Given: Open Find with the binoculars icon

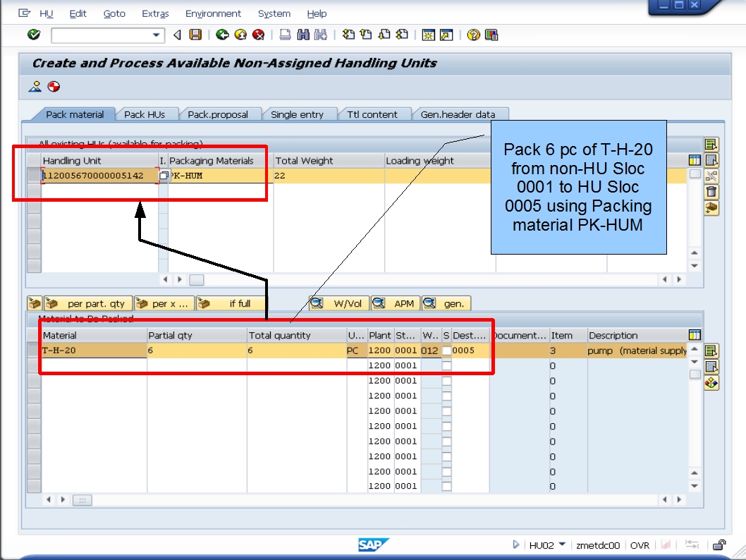Looking at the screenshot, I should [x=302, y=34].
